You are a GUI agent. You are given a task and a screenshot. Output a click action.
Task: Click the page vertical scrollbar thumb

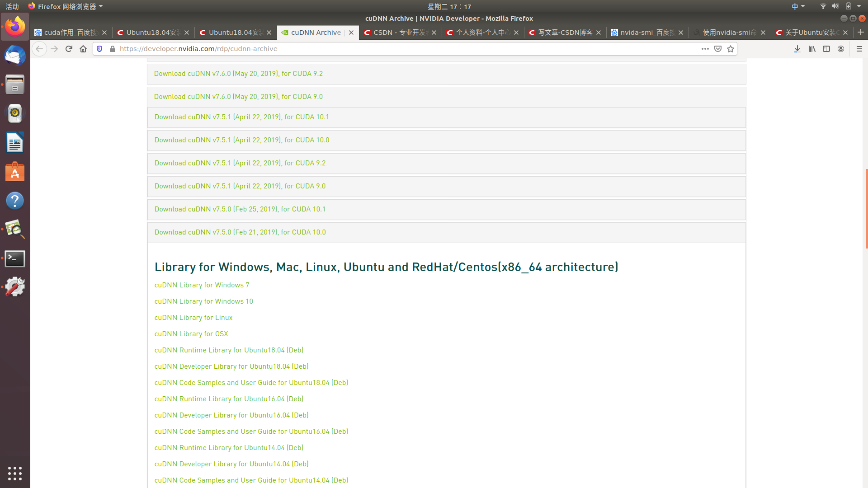coord(866,208)
